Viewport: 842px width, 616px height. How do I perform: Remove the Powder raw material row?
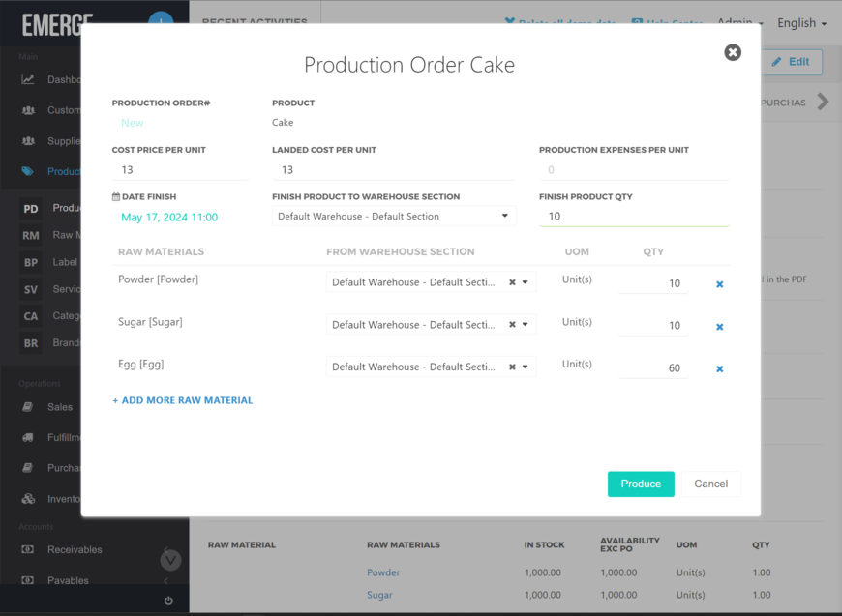click(719, 284)
